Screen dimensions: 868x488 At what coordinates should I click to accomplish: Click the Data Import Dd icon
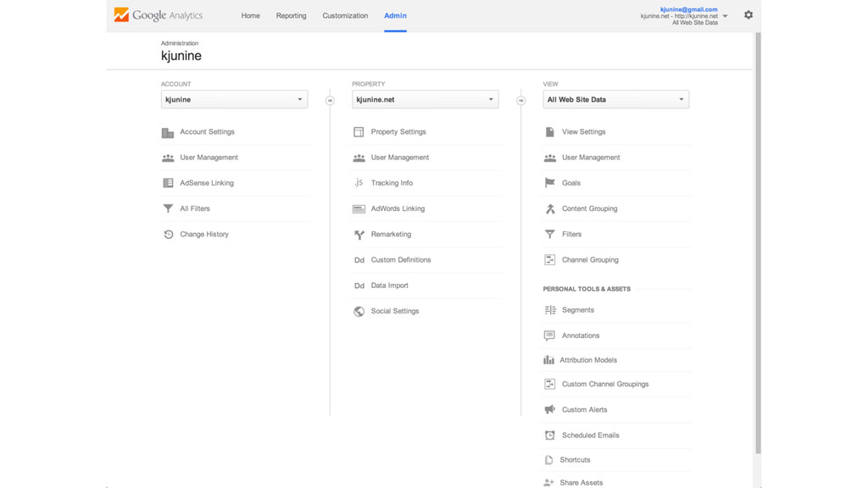[359, 286]
